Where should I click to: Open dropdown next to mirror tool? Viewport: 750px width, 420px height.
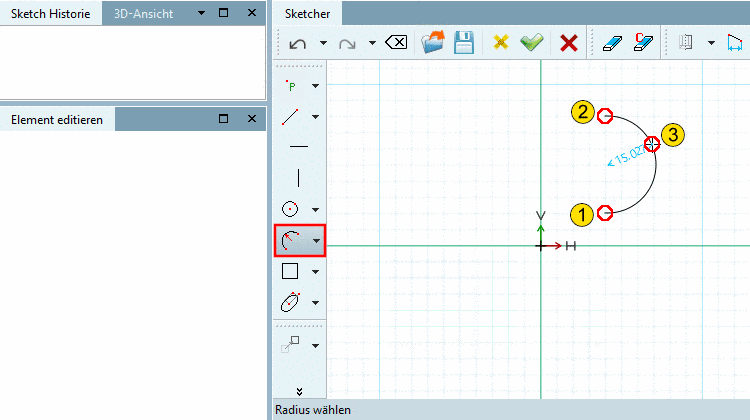click(x=711, y=43)
